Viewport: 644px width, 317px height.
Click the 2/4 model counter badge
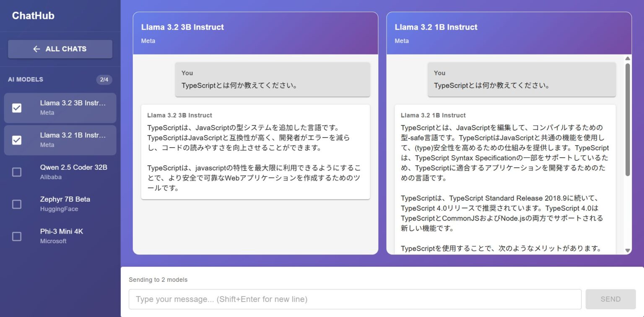point(104,80)
